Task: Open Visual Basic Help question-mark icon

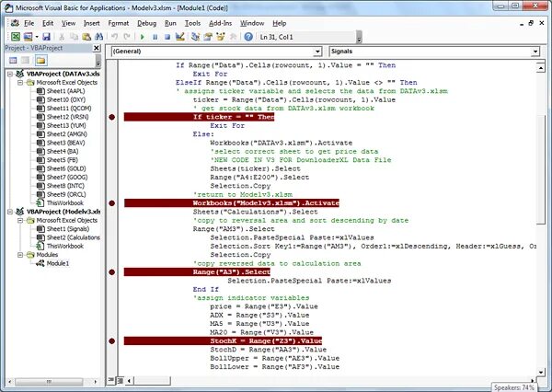Action: [x=248, y=37]
